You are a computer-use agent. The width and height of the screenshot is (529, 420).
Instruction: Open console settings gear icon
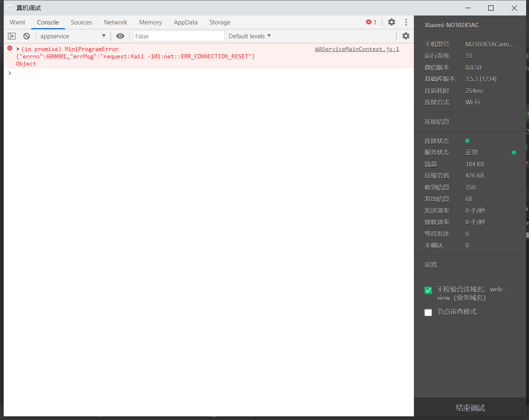(x=406, y=36)
